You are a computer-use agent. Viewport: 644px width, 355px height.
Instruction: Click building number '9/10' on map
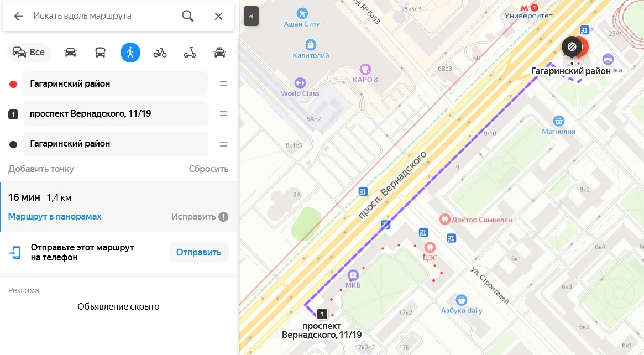point(490,133)
